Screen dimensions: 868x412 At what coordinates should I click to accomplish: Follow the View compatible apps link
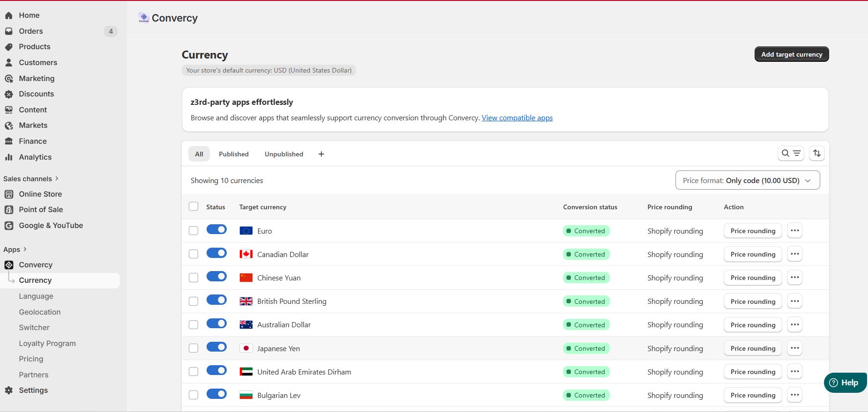(x=517, y=118)
